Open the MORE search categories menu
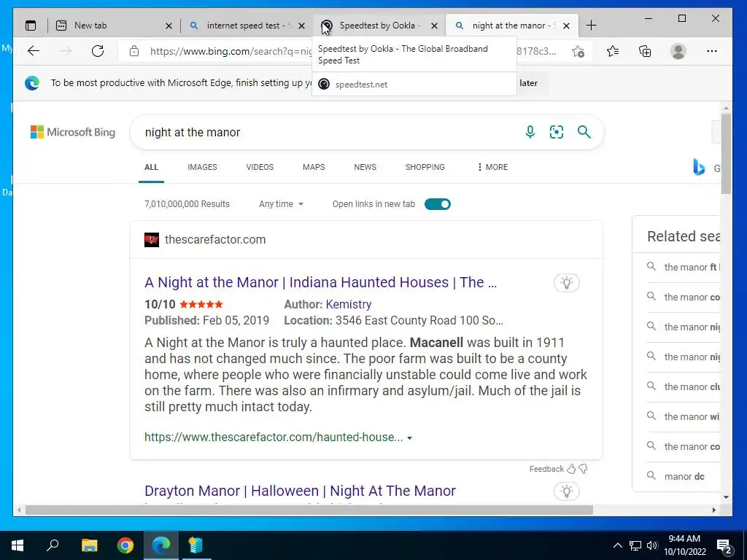Screen dimensions: 747x560 (x=492, y=167)
